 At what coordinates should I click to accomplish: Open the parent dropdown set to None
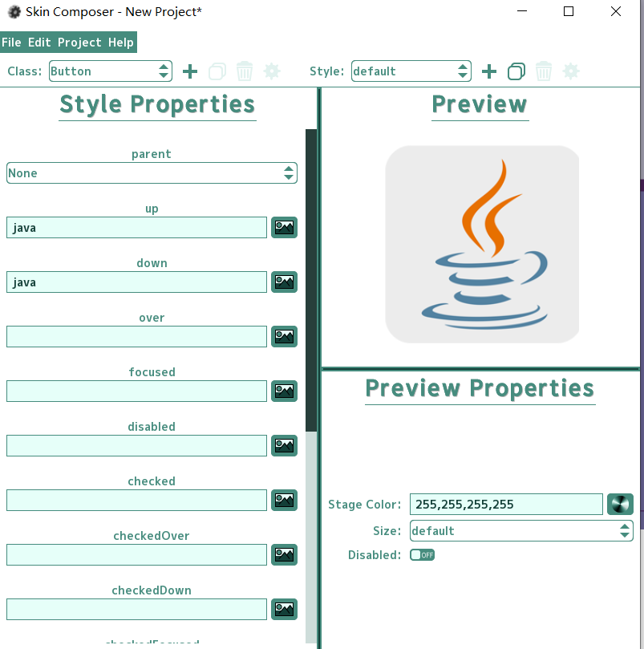(x=152, y=173)
